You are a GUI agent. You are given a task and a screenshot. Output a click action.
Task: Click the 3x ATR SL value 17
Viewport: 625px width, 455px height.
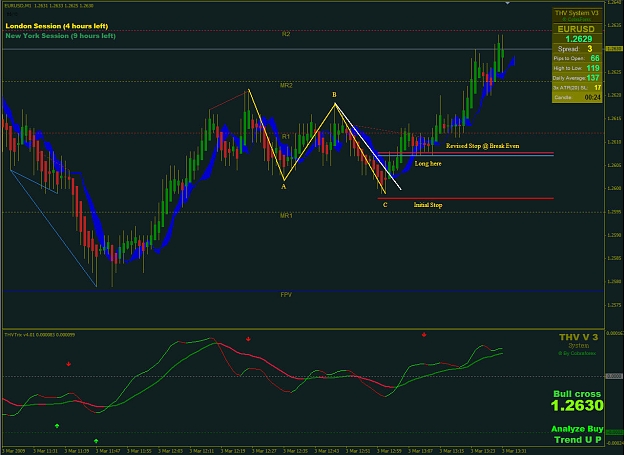click(597, 88)
